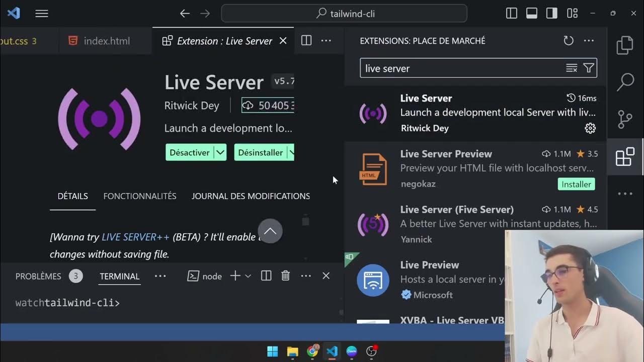This screenshot has height=362, width=644.
Task: Open the new terminal profile dropdown chevron
Action: click(x=248, y=276)
